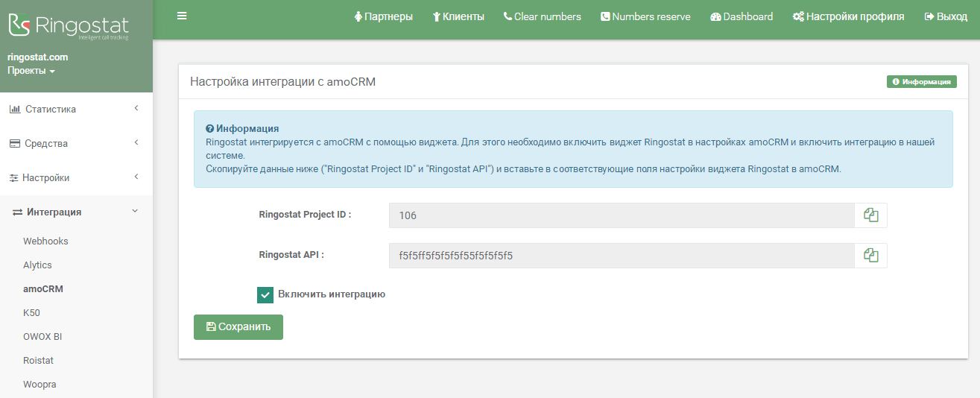The width and height of the screenshot is (980, 398).
Task: Expand the Настройки sidebar section
Action: click(76, 177)
